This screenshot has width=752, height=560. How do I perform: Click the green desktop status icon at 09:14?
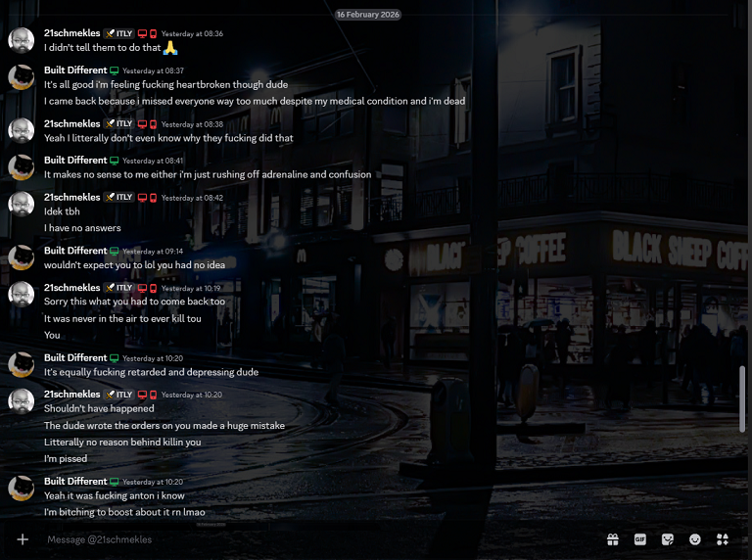click(115, 251)
